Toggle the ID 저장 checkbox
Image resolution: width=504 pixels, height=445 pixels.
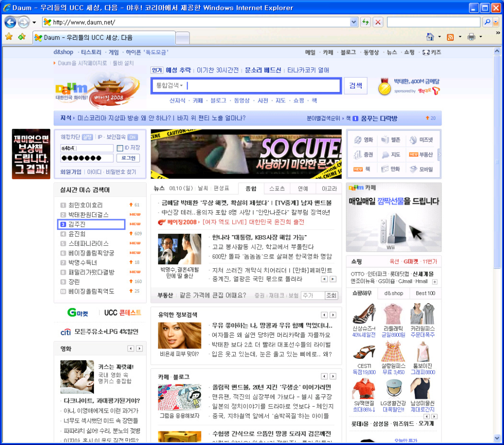click(x=120, y=148)
